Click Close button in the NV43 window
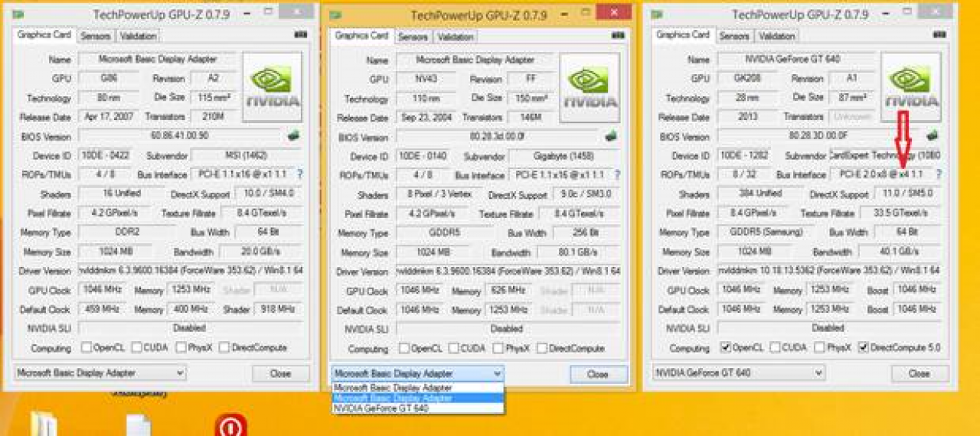The image size is (980, 436). tap(599, 374)
